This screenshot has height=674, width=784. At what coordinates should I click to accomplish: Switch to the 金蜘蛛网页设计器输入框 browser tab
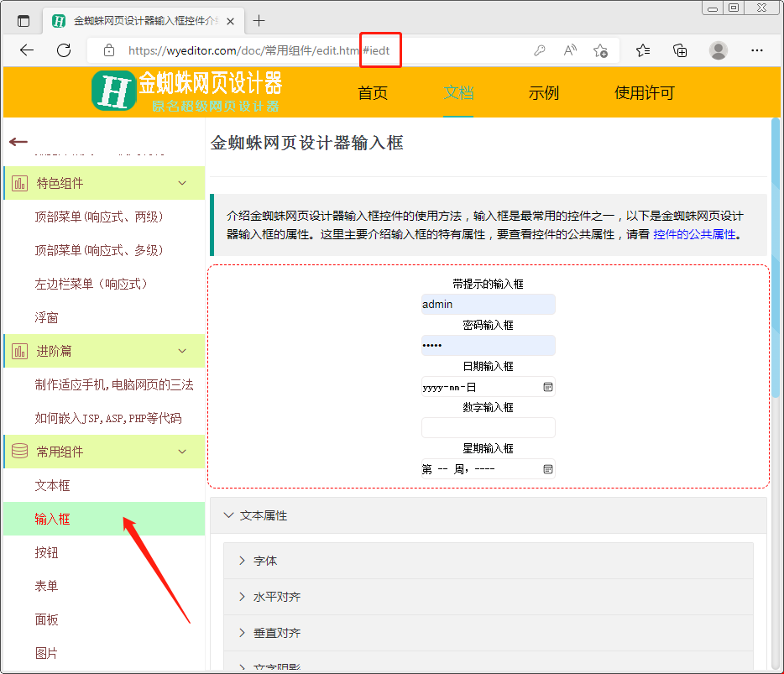(x=143, y=21)
